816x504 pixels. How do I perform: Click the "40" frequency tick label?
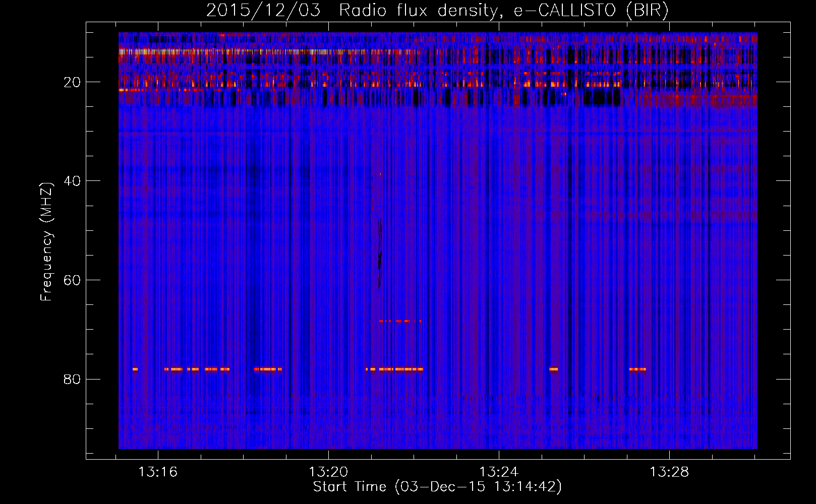tap(72, 181)
